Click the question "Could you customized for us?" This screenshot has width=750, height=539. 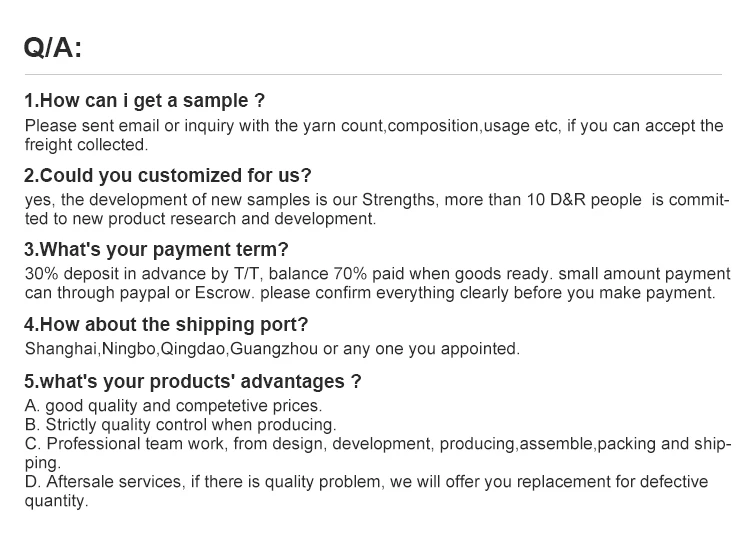point(168,176)
